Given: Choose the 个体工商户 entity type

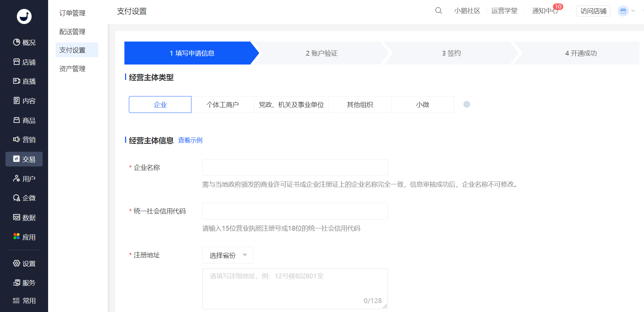Looking at the screenshot, I should (223, 105).
